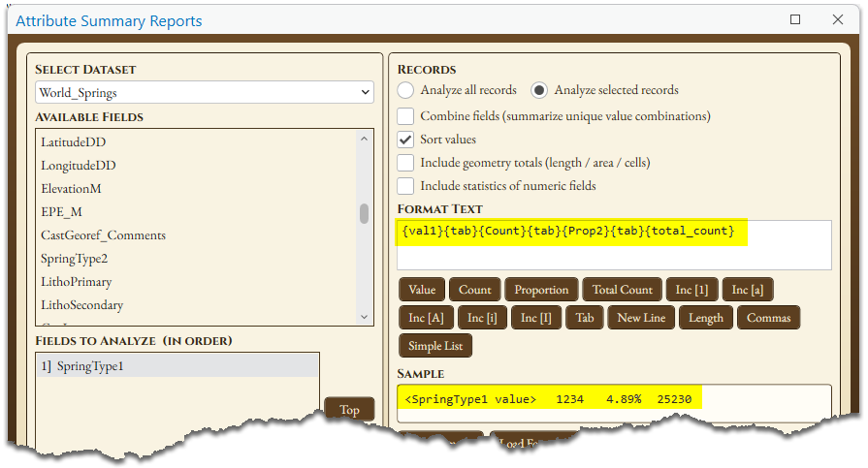Click the Sample output text box
This screenshot has height=468, width=868.
(x=614, y=404)
